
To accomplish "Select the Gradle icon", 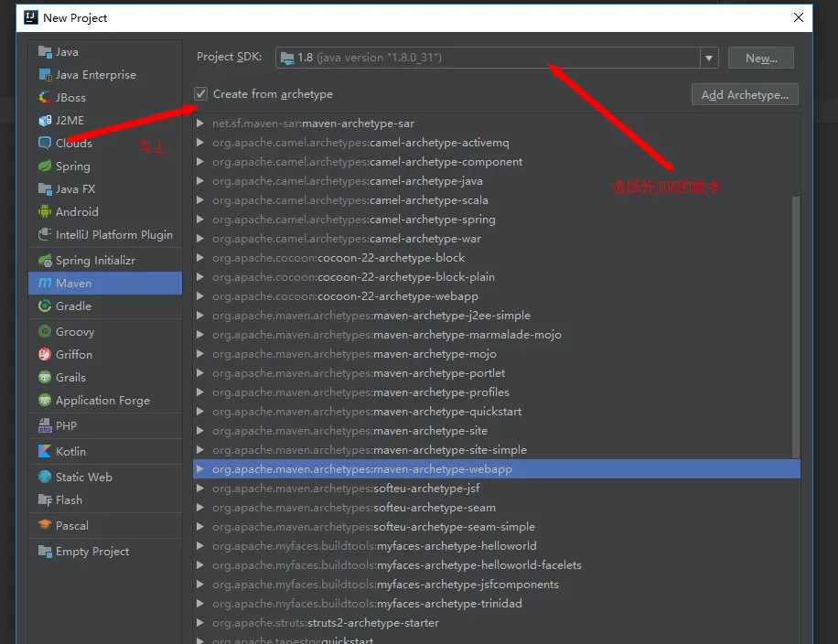I will [45, 306].
